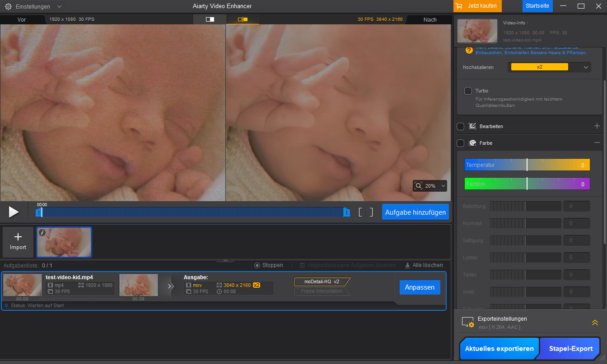Image resolution: width=607 pixels, height=364 pixels.
Task: Click the panel divider grip handle above Aufgabenliste
Action: click(x=226, y=260)
